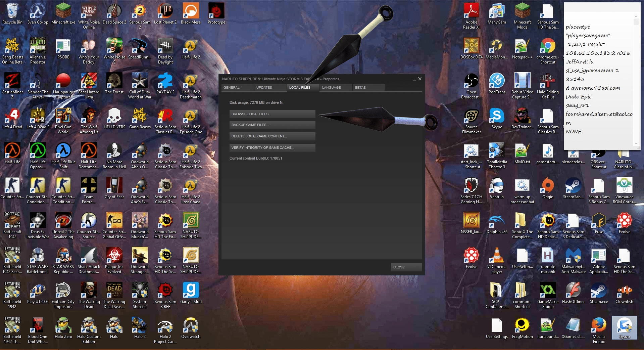Viewport: 644px width, 350px height.
Task: Select the Minecraft.exe desktop icon
Action: tap(63, 13)
